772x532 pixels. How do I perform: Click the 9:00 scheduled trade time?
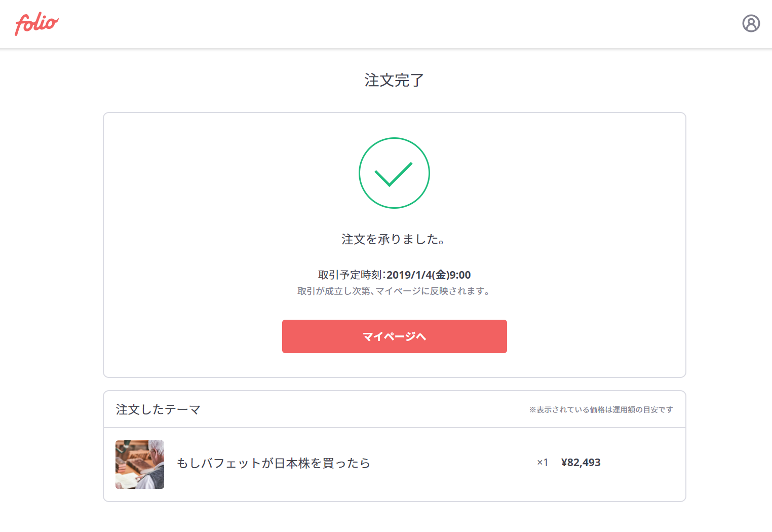coord(460,275)
